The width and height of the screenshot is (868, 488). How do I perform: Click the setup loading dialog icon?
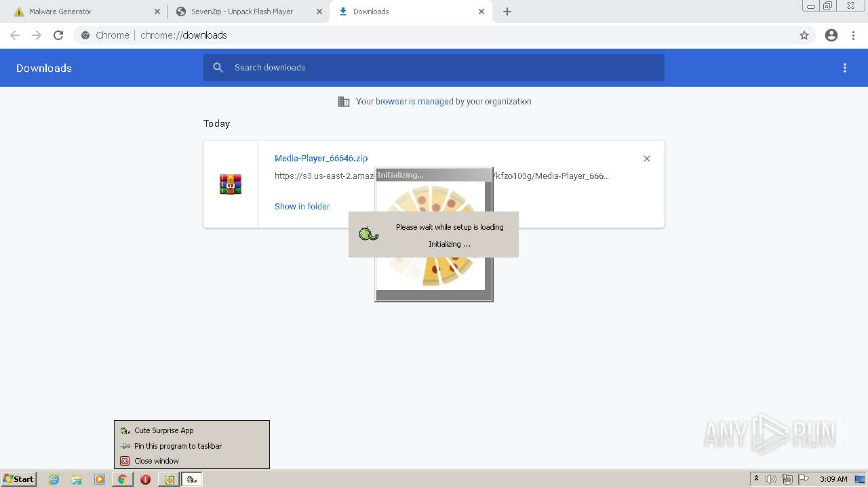[x=369, y=235]
